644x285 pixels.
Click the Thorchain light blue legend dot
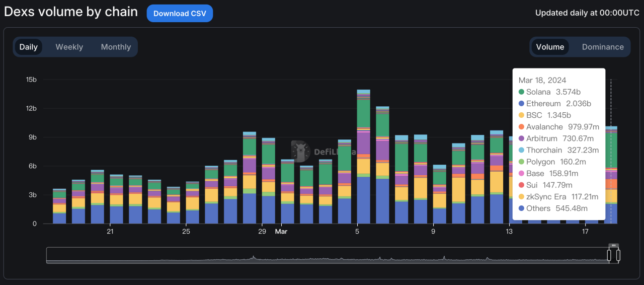pyautogui.click(x=521, y=150)
